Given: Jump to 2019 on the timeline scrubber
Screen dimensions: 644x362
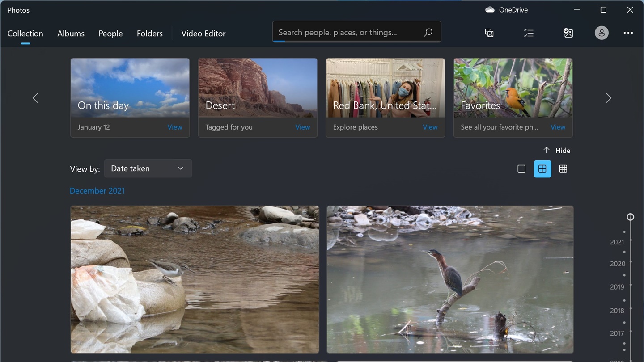Looking at the screenshot, I should coord(617,287).
